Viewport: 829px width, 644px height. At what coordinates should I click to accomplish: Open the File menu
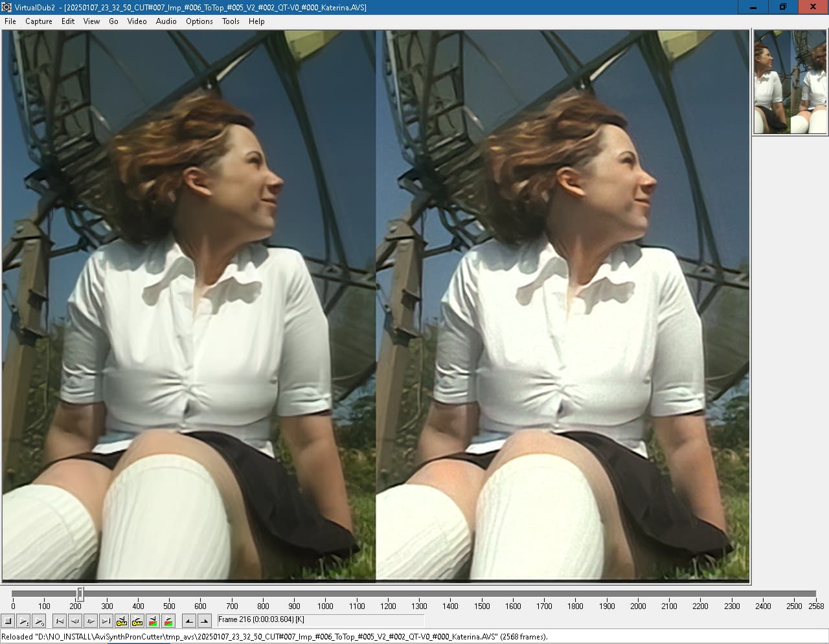(10, 21)
